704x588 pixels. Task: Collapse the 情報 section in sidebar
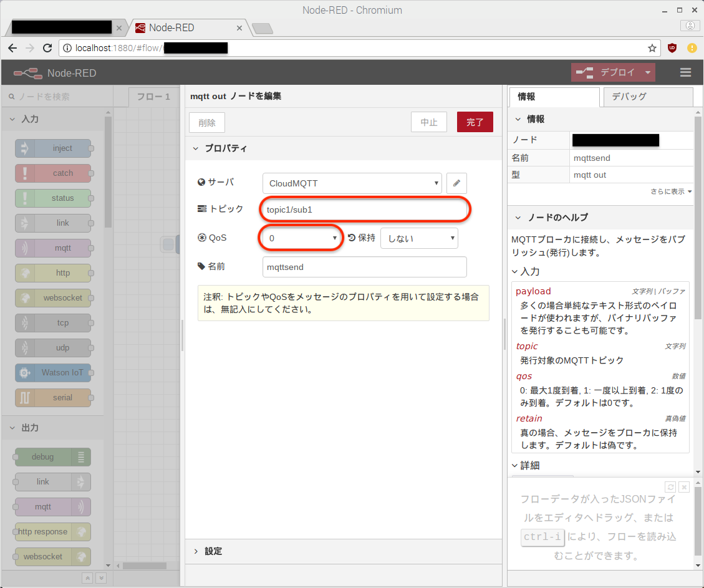point(518,119)
